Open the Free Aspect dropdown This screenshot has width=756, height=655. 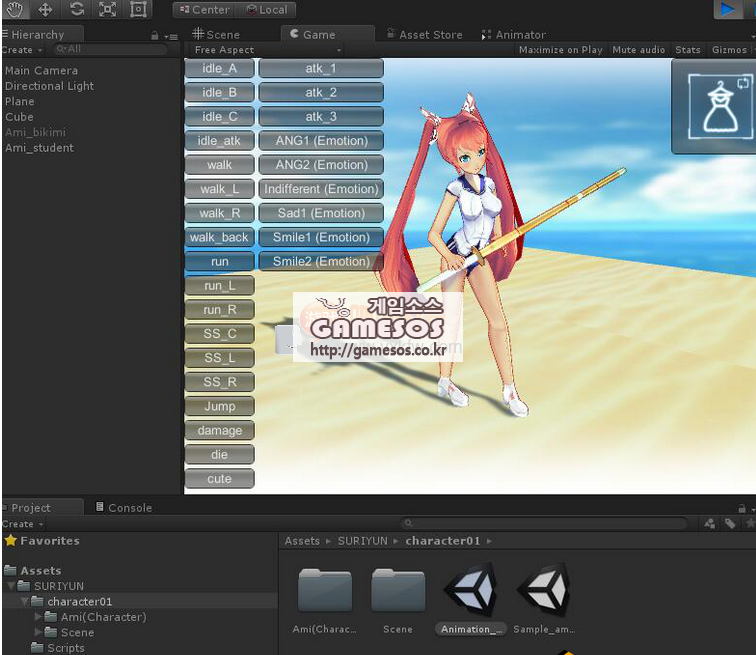(x=267, y=50)
